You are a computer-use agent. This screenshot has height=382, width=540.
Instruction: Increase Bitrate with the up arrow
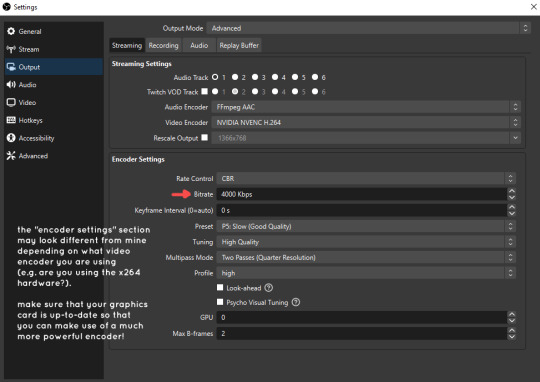pos(512,191)
